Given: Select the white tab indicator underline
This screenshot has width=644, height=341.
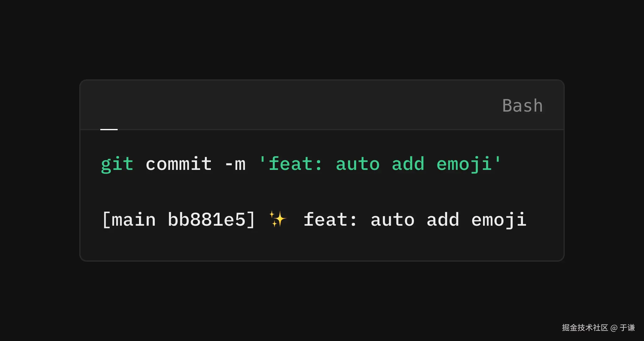Looking at the screenshot, I should [x=109, y=129].
